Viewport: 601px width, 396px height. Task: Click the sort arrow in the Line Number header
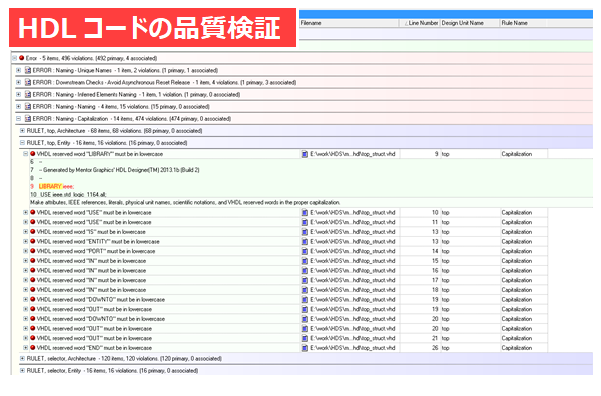(406, 23)
